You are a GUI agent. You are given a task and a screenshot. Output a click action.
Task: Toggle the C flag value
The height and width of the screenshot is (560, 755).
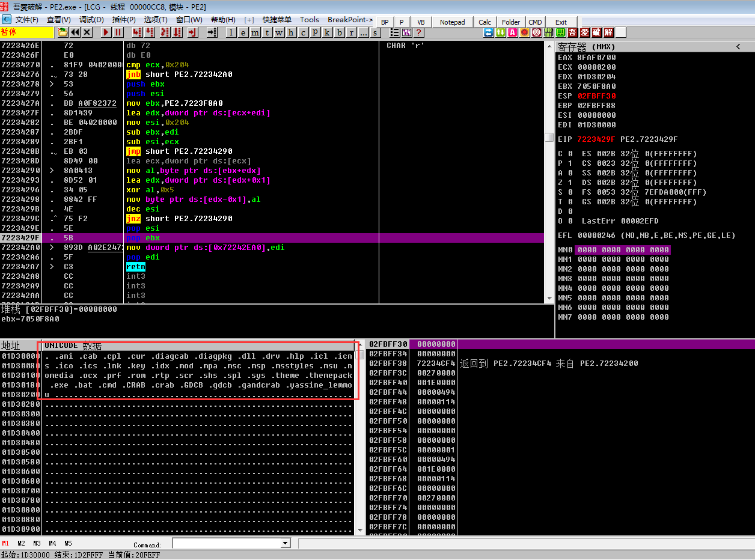(x=570, y=154)
